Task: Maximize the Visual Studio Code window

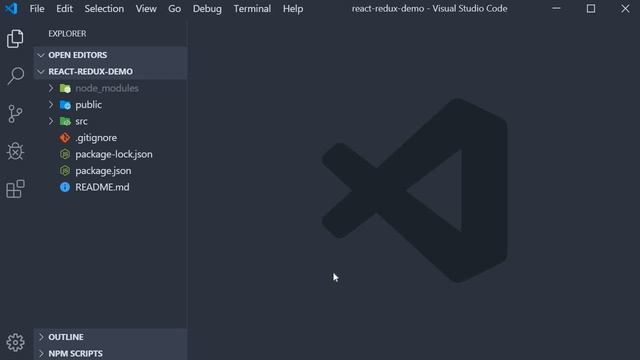Action: 591,8
